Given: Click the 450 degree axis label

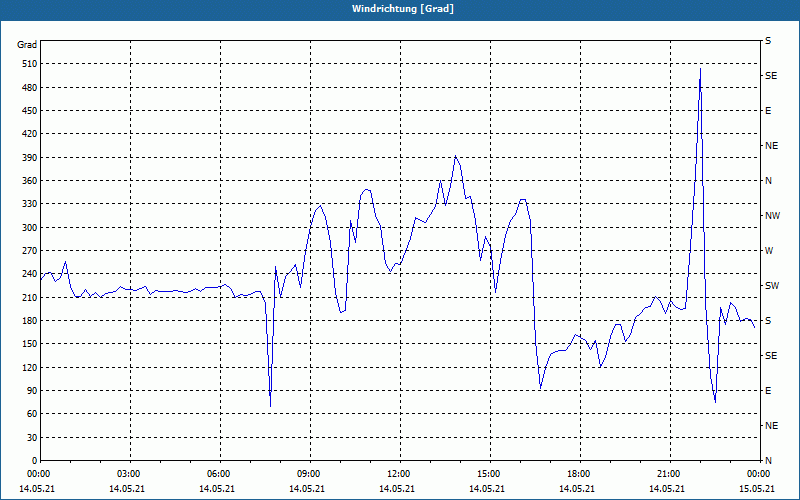Looking at the screenshot, I should (30, 111).
